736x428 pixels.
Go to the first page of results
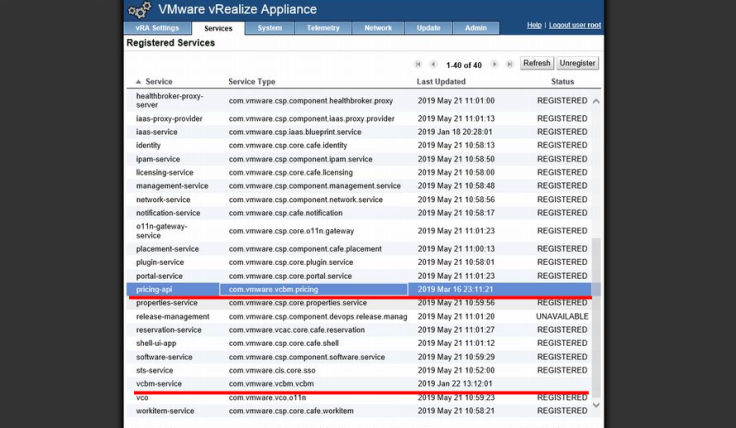[418, 64]
